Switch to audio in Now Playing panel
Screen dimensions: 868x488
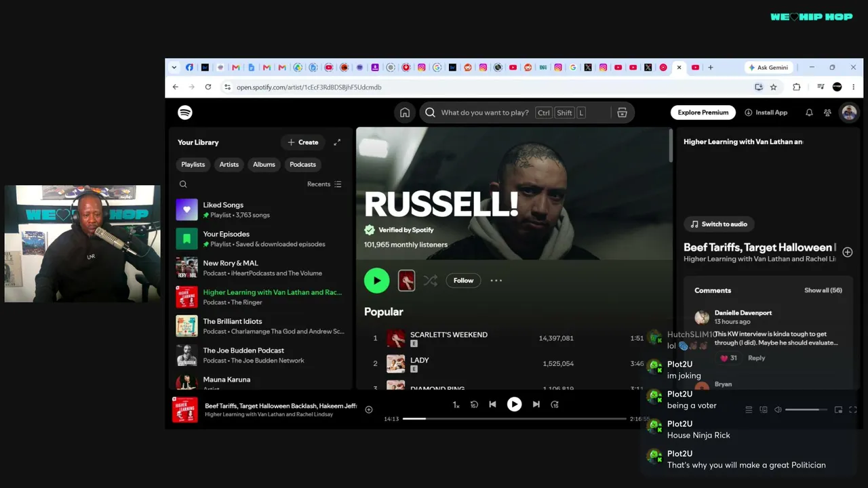click(x=719, y=224)
